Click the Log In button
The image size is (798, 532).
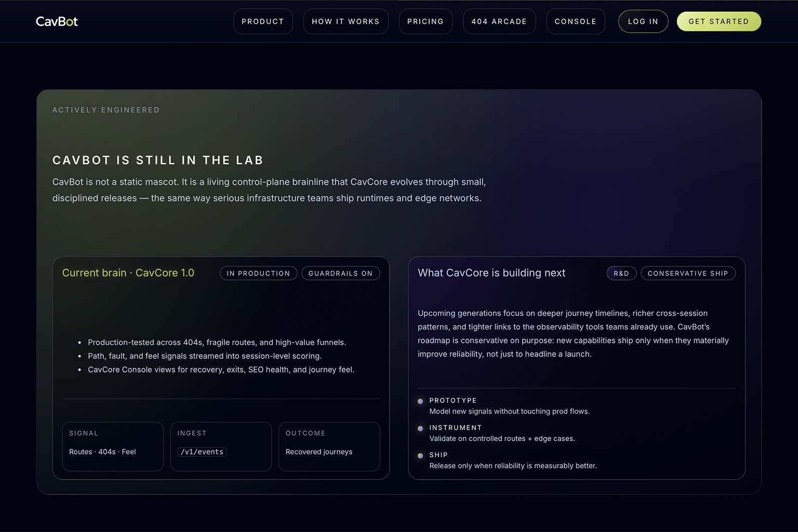point(643,21)
